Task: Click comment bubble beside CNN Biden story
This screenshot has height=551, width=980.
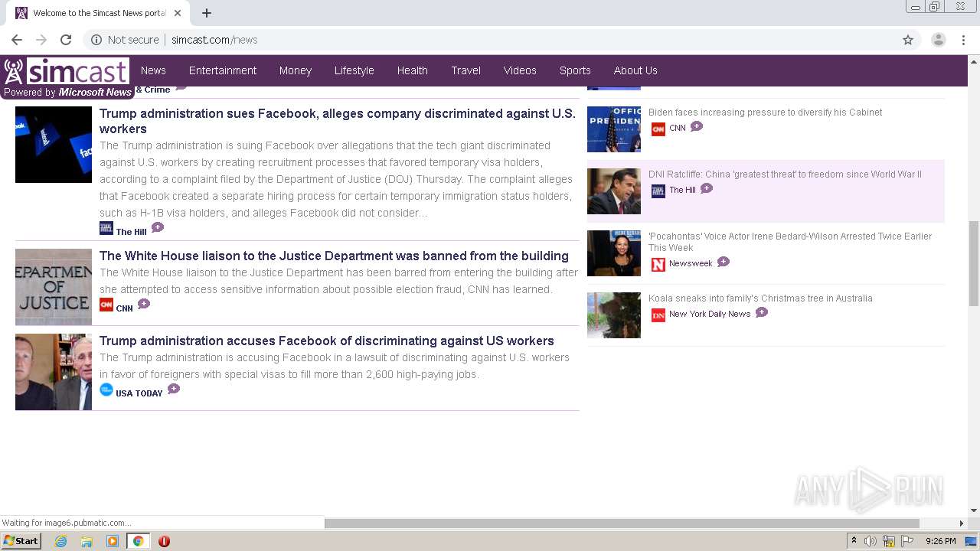Action: [x=697, y=126]
